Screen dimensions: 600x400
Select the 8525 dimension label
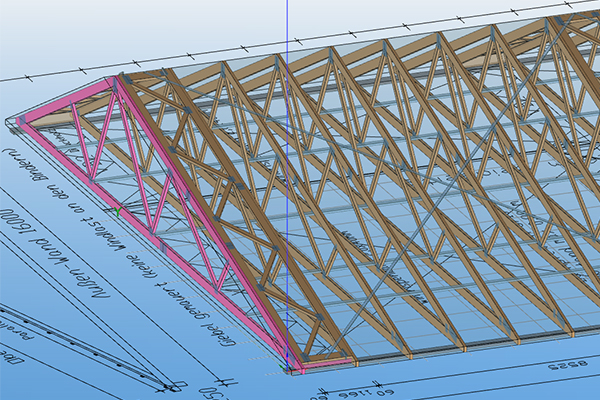pos(568,367)
